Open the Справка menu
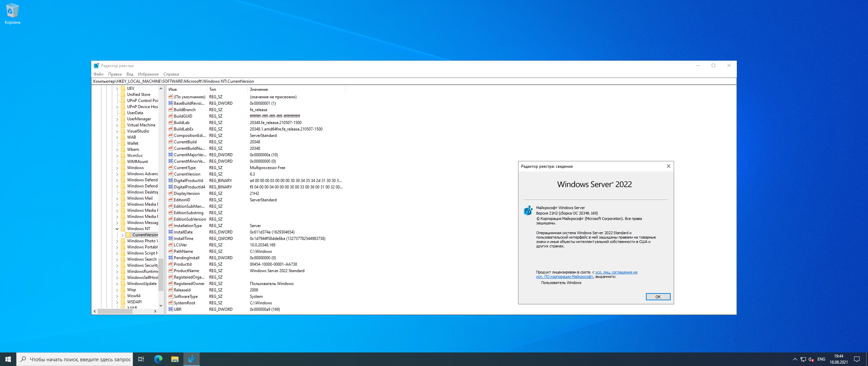The image size is (868, 366). 171,74
